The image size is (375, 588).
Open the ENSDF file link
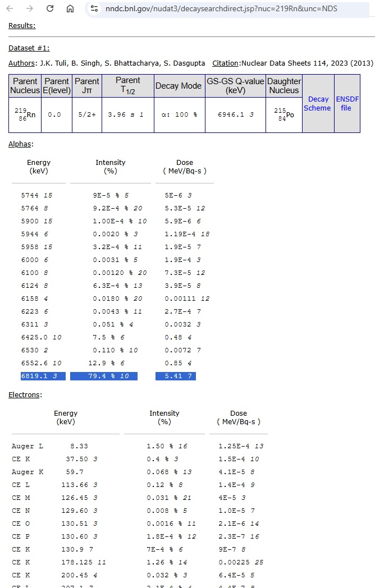pyautogui.click(x=347, y=103)
